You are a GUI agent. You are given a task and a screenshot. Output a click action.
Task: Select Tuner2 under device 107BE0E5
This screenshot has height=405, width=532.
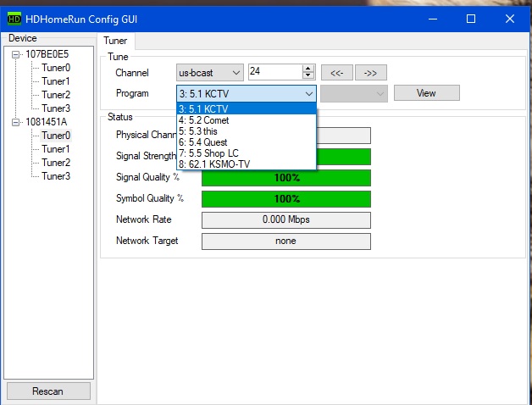pos(56,95)
